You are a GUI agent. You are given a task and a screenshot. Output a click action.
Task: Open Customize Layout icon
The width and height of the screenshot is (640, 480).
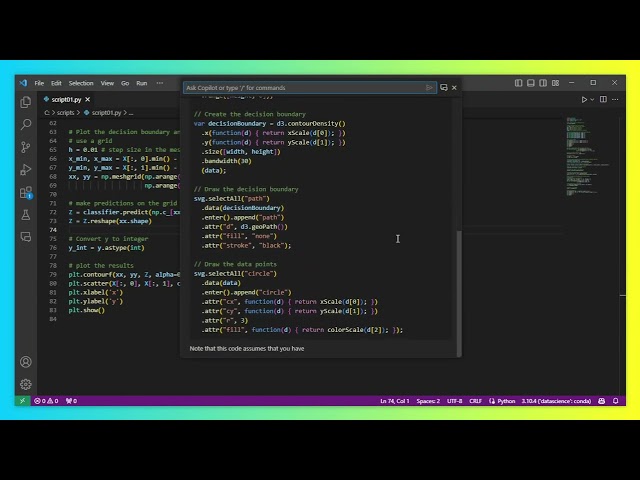[556, 83]
